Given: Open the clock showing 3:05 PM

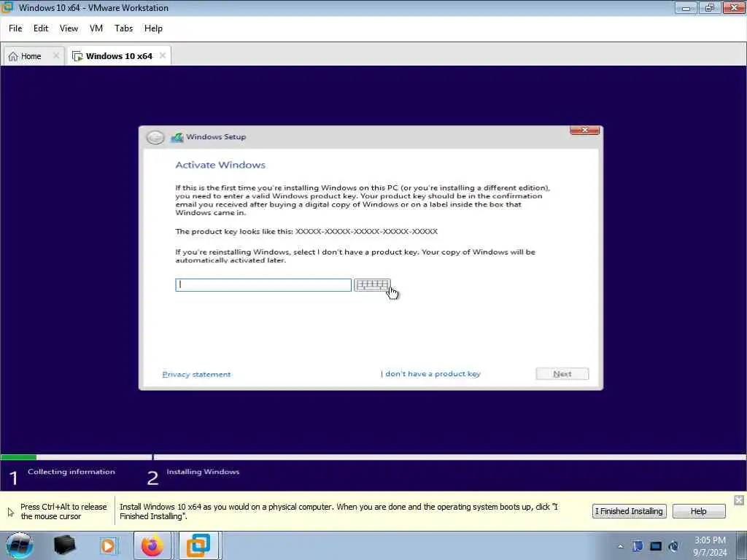Looking at the screenshot, I should (x=710, y=546).
